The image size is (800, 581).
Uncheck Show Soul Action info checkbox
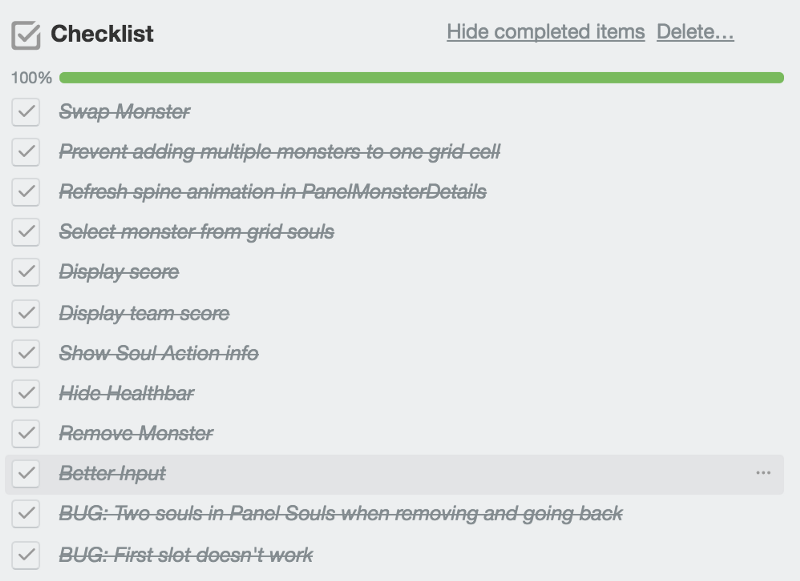click(x=26, y=353)
